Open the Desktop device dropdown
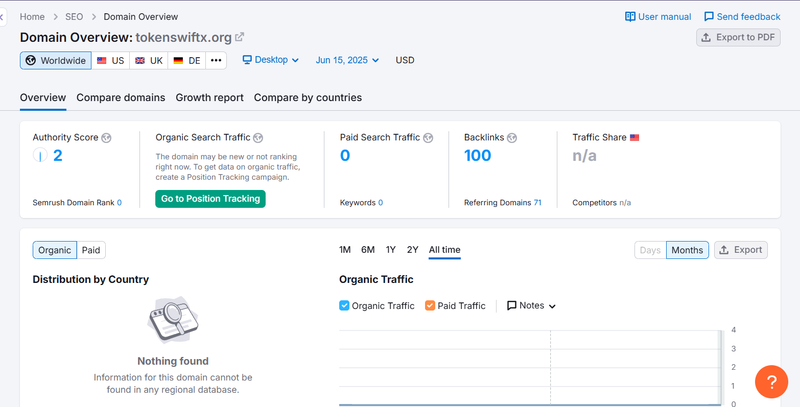This screenshot has height=407, width=800. point(270,60)
